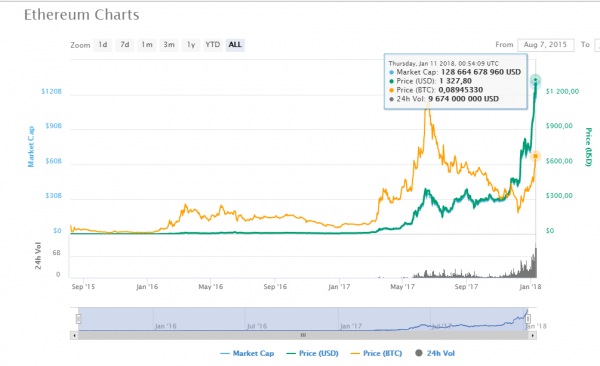The image size is (600, 366).
Task: Edit the From date field Aug 7, 2015
Action: [x=546, y=45]
